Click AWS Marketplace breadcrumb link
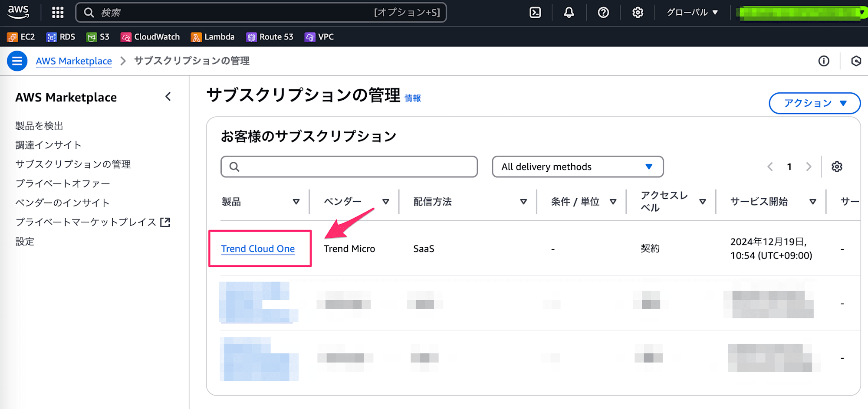 click(x=74, y=61)
